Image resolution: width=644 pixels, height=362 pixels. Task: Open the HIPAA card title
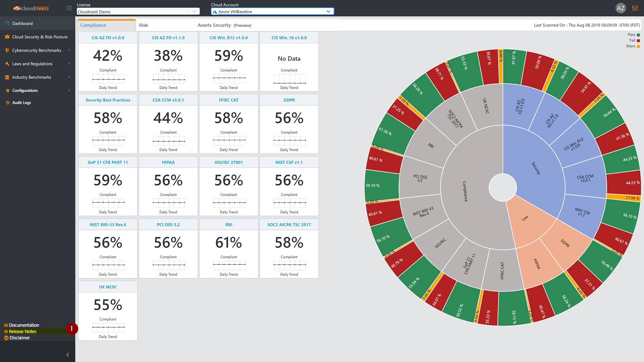[168, 162]
